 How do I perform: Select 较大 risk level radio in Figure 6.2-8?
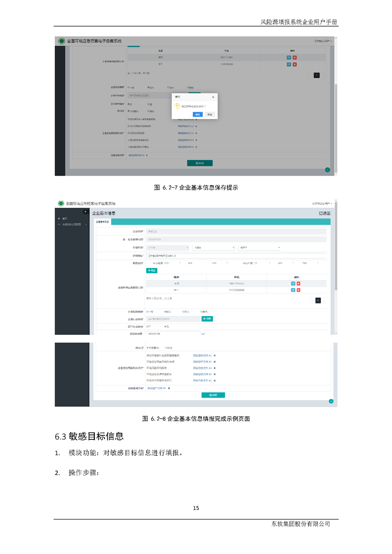click(x=165, y=312)
